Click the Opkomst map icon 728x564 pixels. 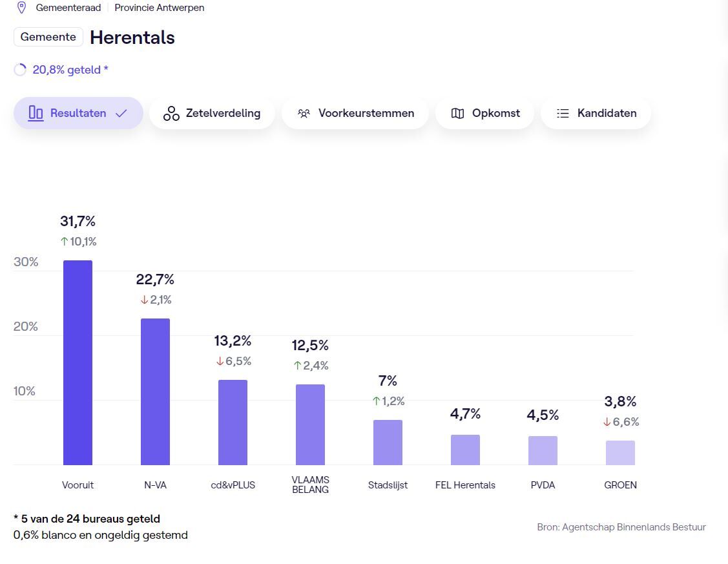point(457,114)
